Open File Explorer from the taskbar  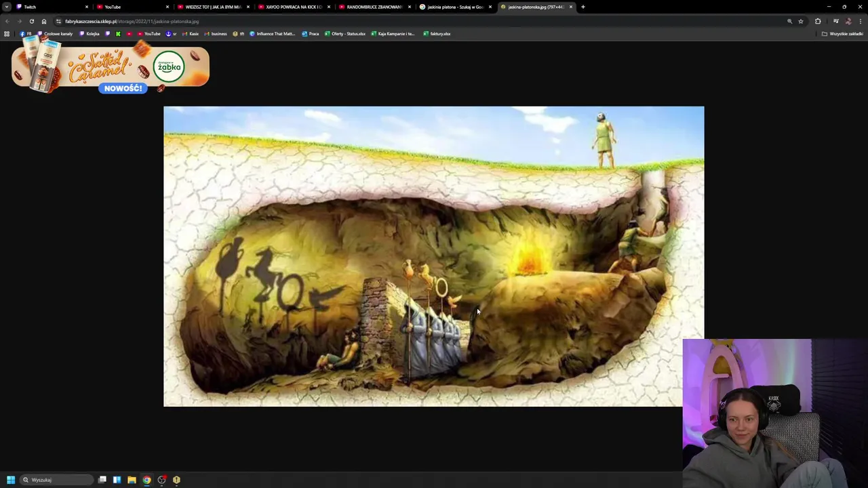pos(132,480)
